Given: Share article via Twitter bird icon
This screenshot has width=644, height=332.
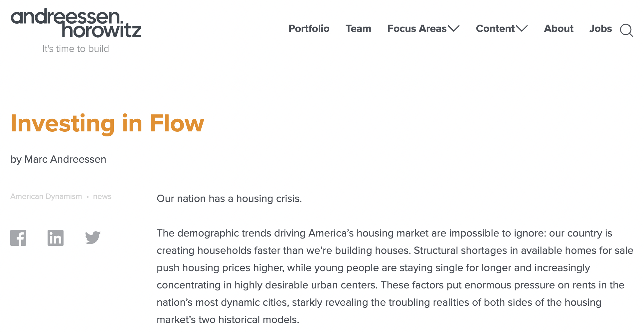Looking at the screenshot, I should click(93, 238).
